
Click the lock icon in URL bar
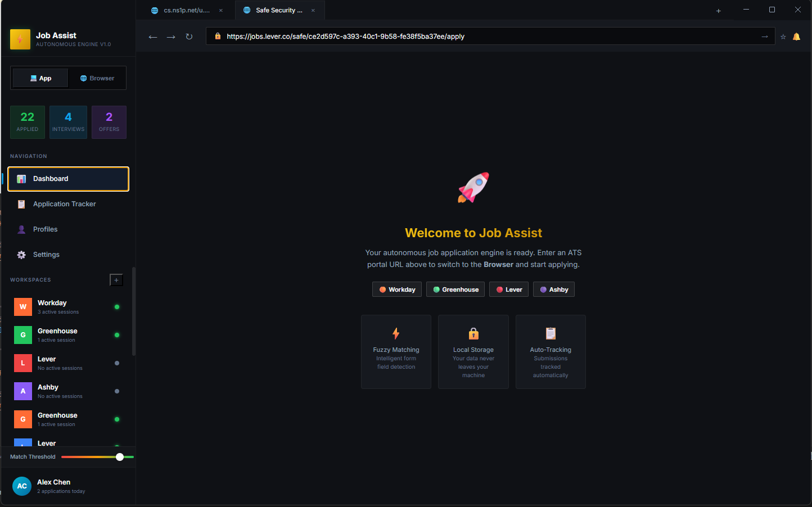point(218,36)
